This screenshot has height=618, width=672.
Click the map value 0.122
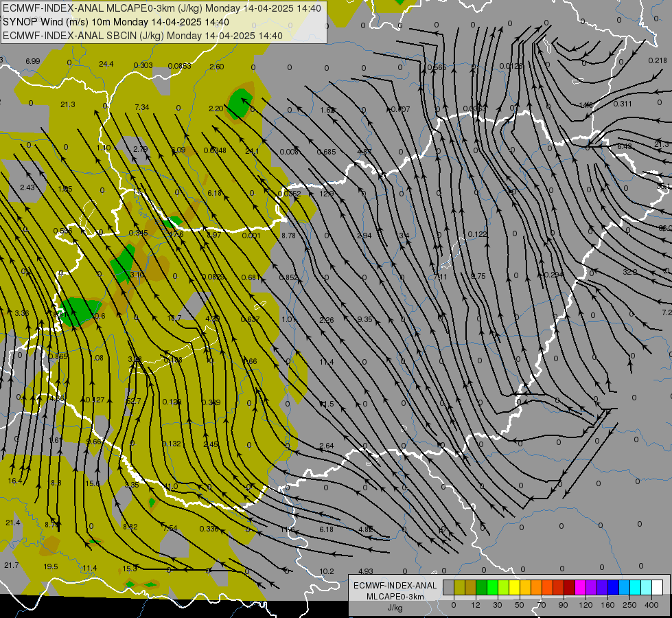pos(478,234)
